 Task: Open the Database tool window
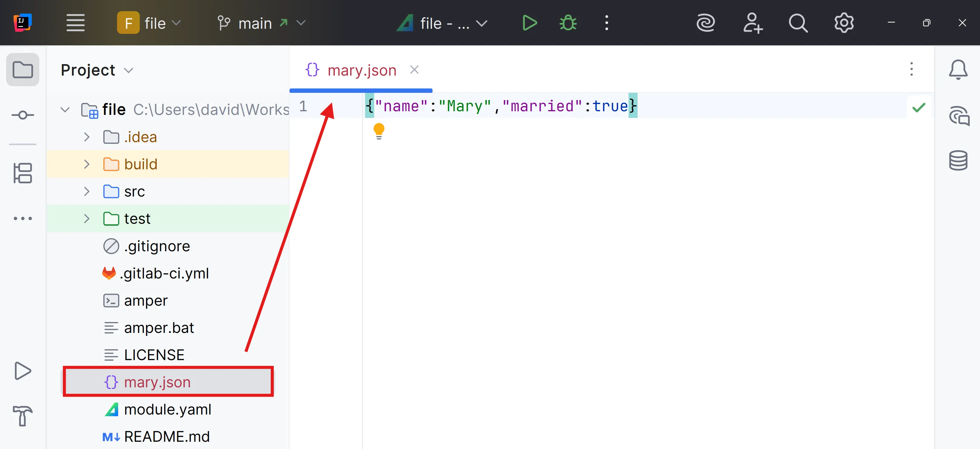(958, 161)
